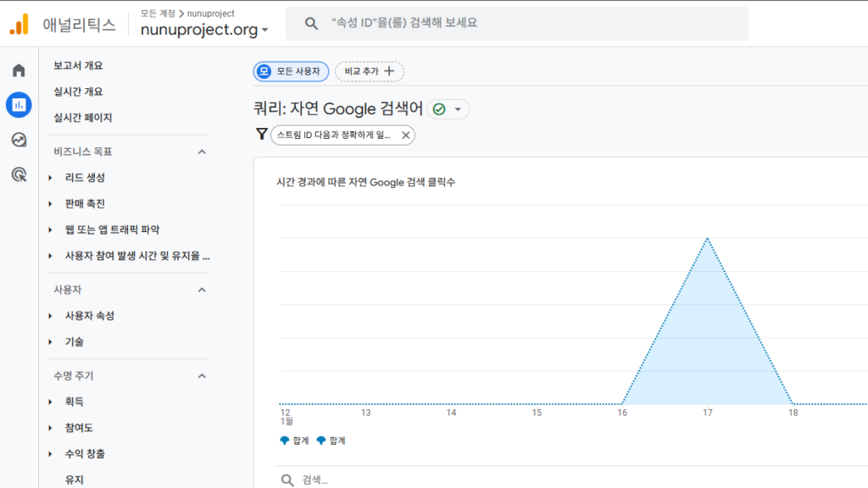Click the 비교 추가 button
Viewport: 868px width, 488px height.
(370, 71)
